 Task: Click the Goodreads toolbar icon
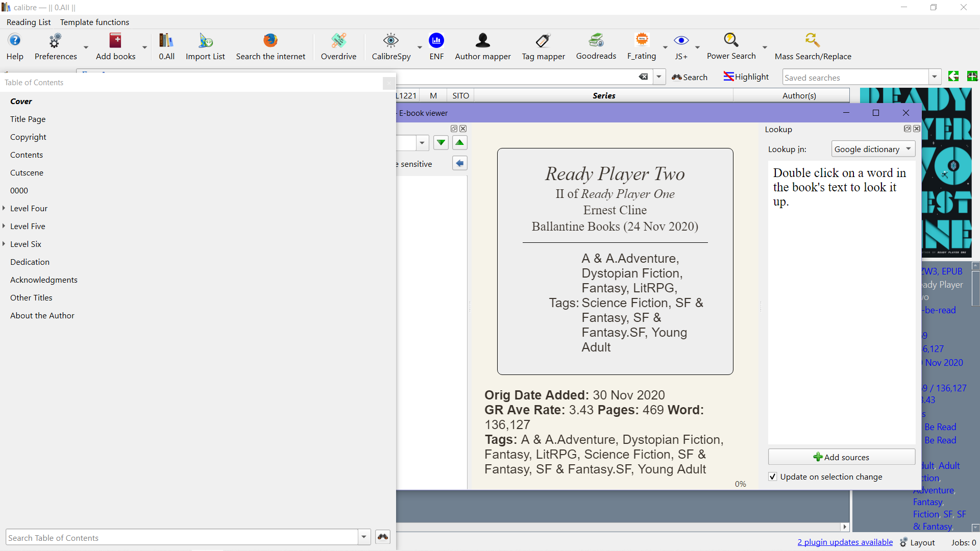click(596, 46)
